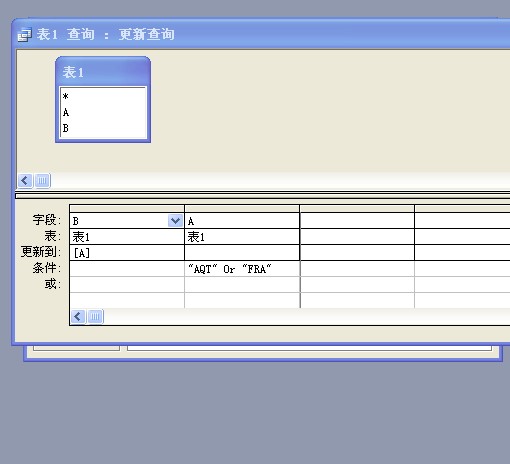Click the 表 cell under column B

(x=127, y=237)
